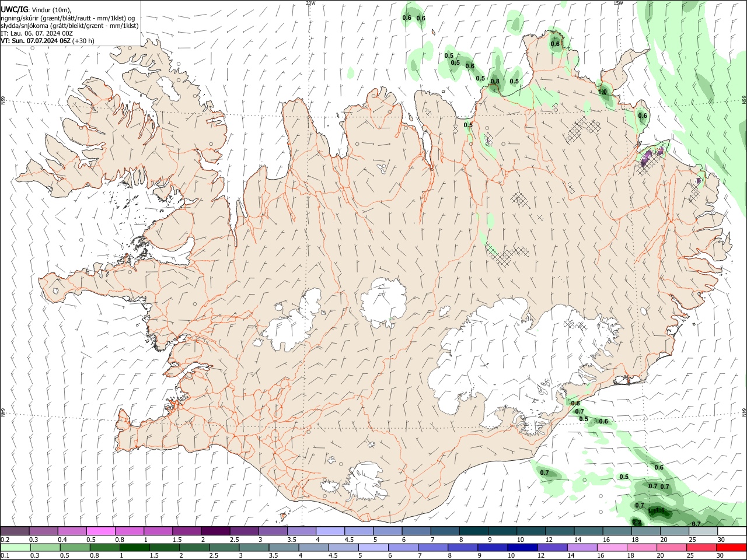747x560 pixels.
Task: Click the '20W' longitude label at top edge
Action: [x=310, y=3]
